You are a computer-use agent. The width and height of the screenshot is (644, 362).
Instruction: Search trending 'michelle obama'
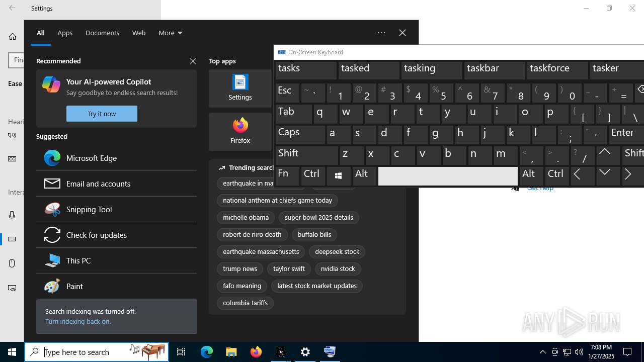(x=246, y=217)
